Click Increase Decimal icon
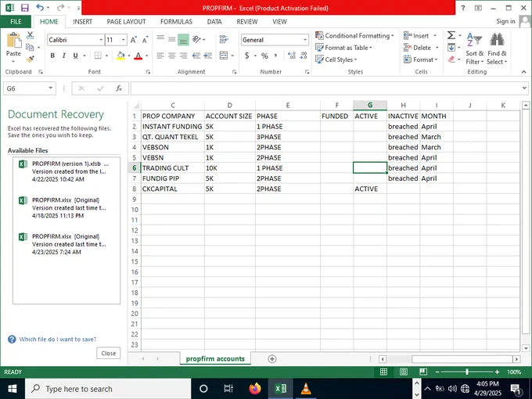Image resolution: width=532 pixels, height=399 pixels. tap(292, 56)
